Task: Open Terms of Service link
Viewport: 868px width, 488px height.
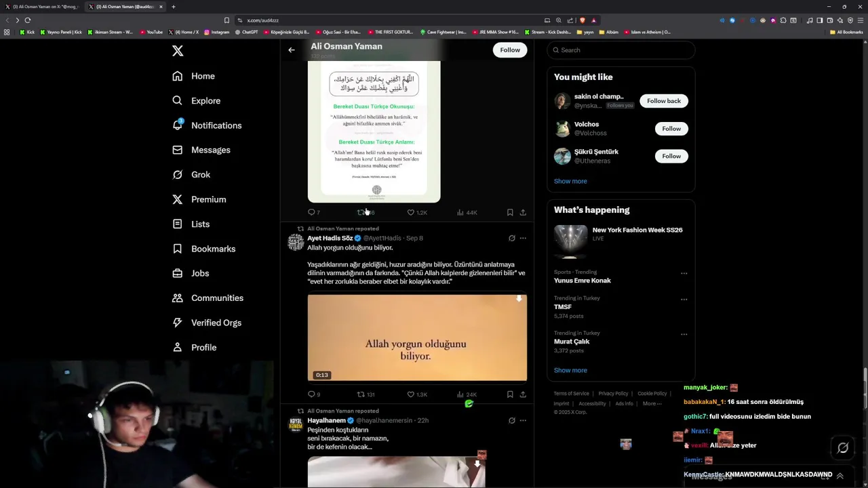Action: (x=571, y=393)
